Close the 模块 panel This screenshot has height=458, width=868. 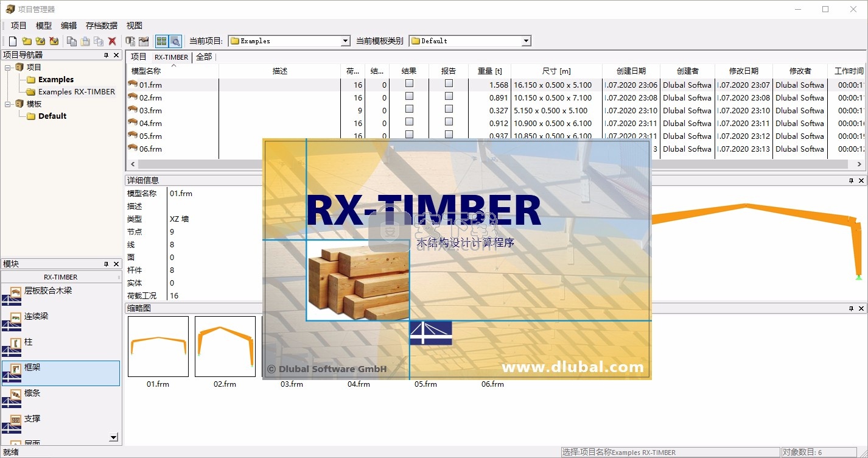click(x=116, y=264)
